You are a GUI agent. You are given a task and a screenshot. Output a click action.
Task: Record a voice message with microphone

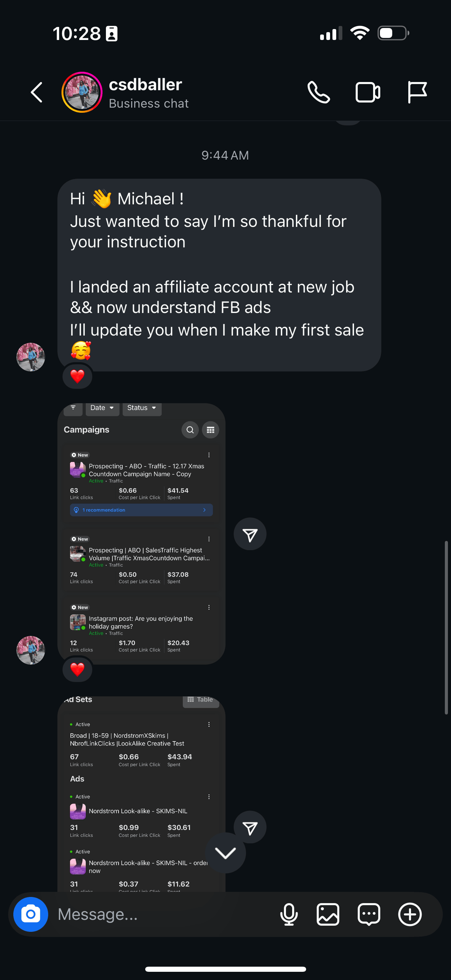[289, 914]
